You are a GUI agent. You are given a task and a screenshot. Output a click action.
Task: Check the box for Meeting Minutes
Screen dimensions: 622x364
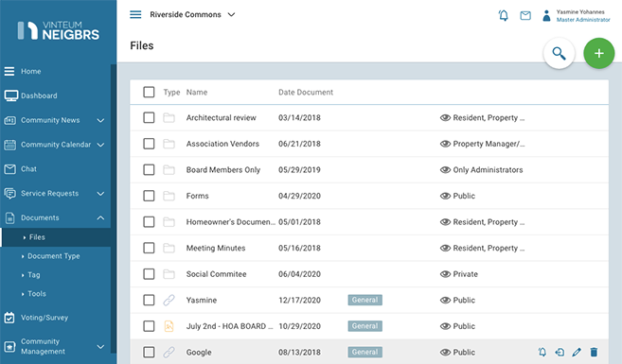pos(149,248)
